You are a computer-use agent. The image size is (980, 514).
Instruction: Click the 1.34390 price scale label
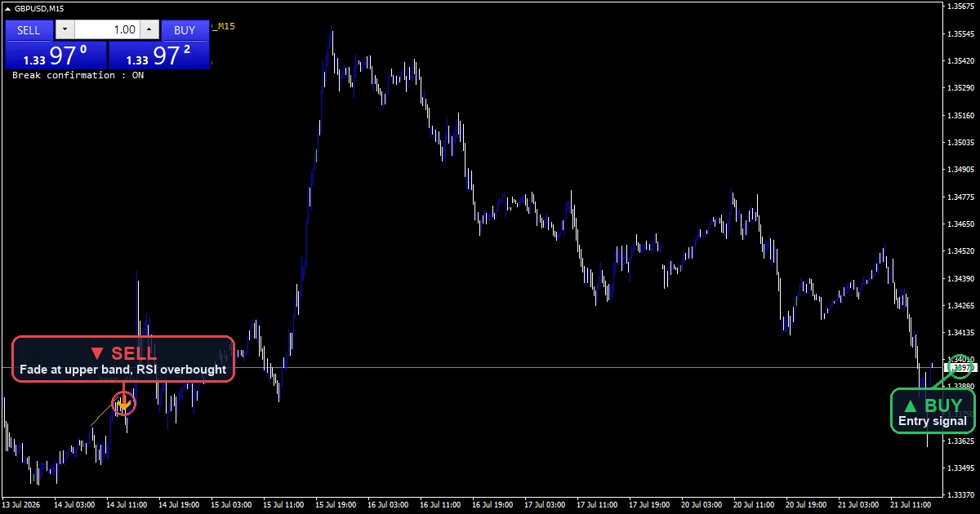click(961, 278)
